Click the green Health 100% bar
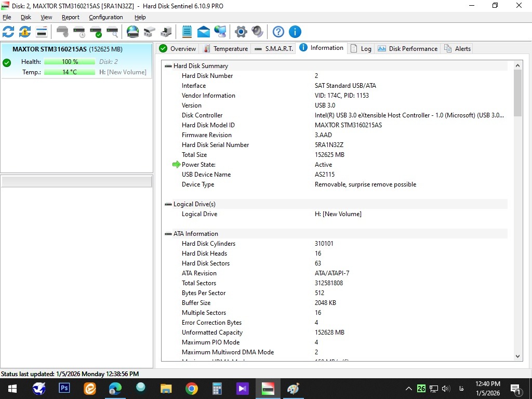The image size is (532, 399). pyautogui.click(x=70, y=62)
